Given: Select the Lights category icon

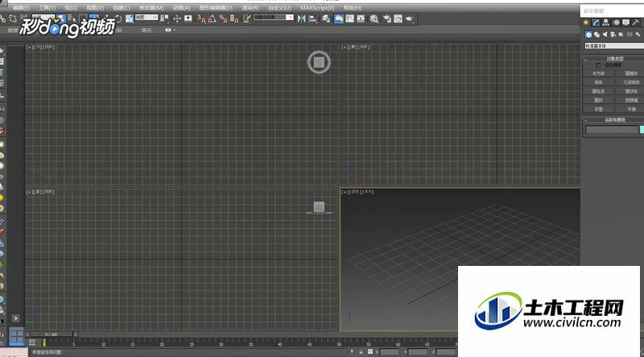Looking at the screenshot, I should point(605,35).
